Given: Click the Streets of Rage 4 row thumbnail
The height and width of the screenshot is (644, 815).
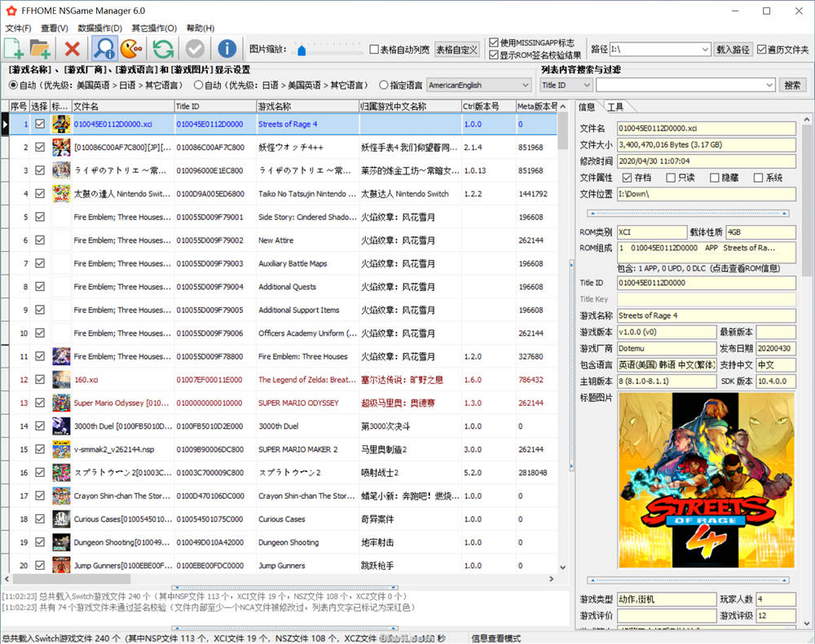Looking at the screenshot, I should click(x=61, y=124).
